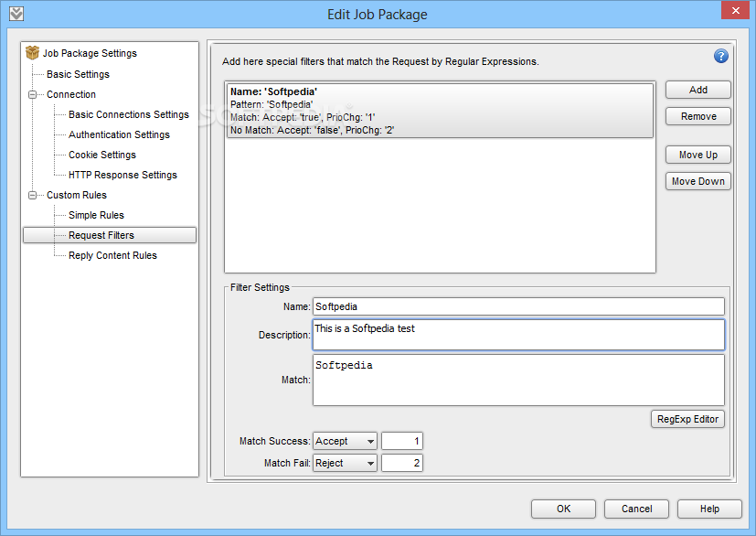Open Simple Rules page
Viewport: 756px width, 536px height.
[96, 215]
